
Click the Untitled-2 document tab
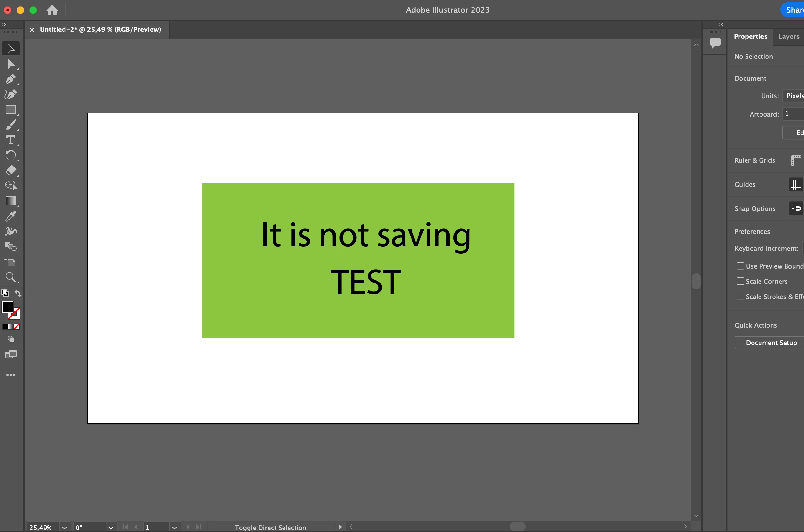[x=100, y=30]
